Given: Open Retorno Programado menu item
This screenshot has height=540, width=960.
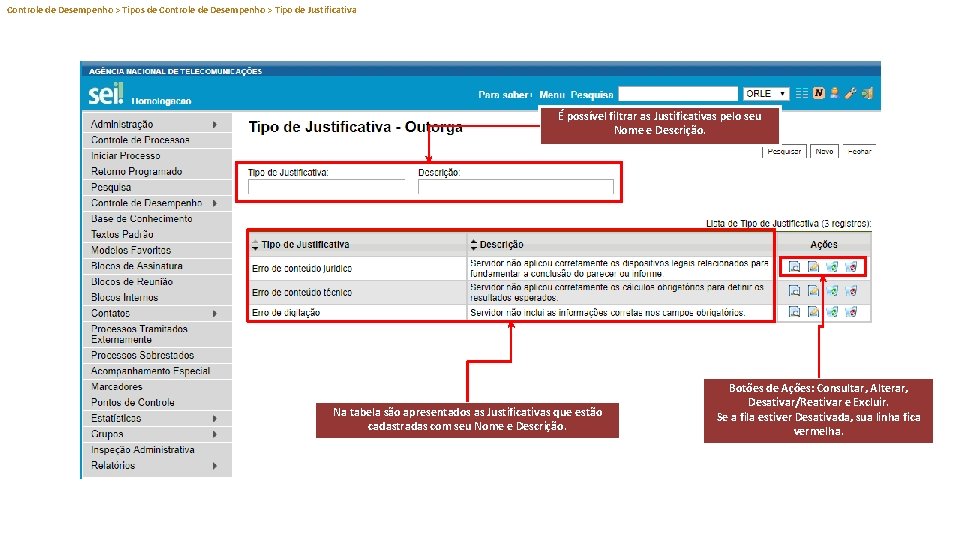Looking at the screenshot, I should coord(157,171).
